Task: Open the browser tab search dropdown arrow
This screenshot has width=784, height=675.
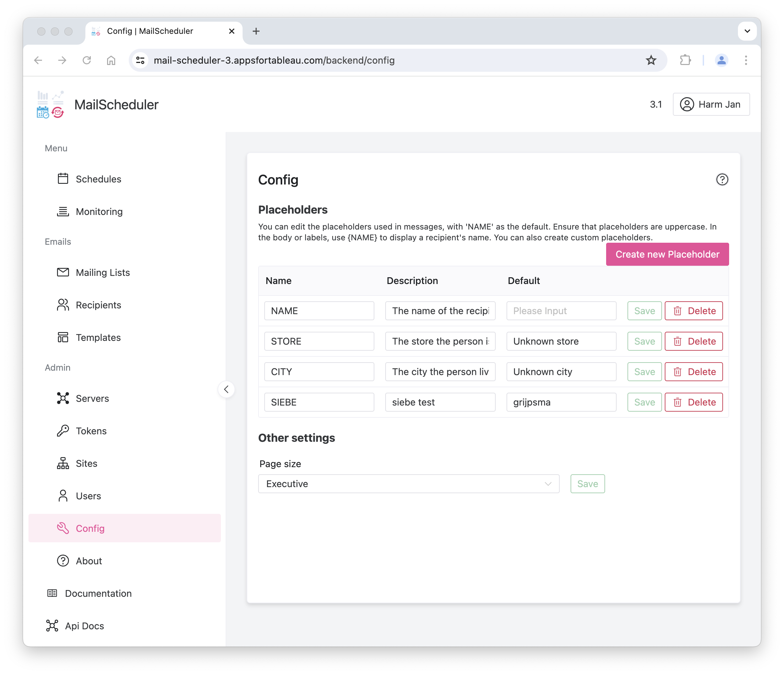Action: click(747, 31)
